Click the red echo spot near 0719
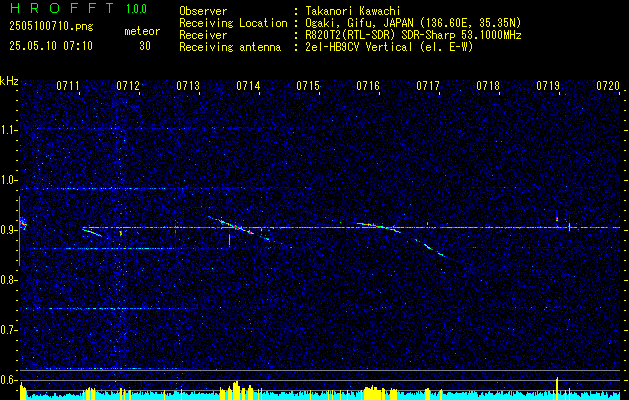The height and width of the screenshot is (400, 629). (x=557, y=219)
